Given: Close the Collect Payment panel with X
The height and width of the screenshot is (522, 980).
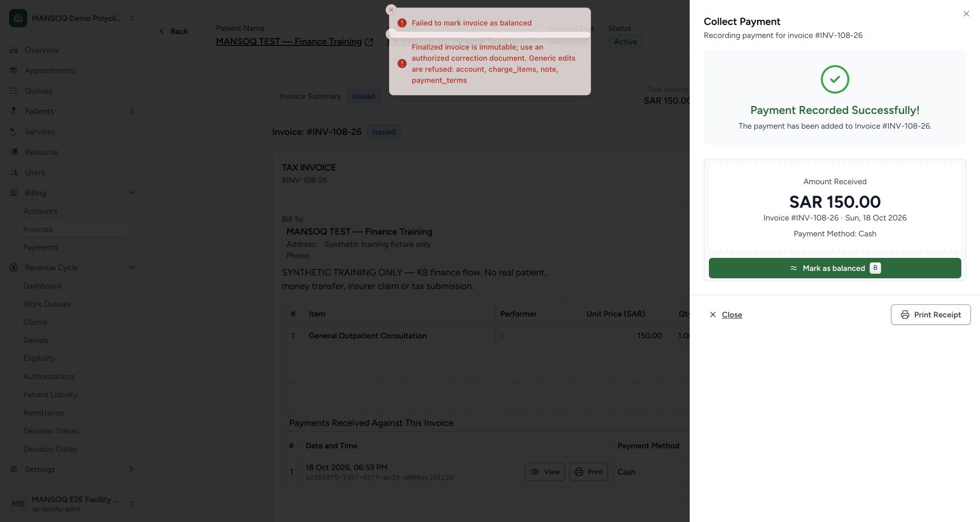Looking at the screenshot, I should (x=966, y=14).
